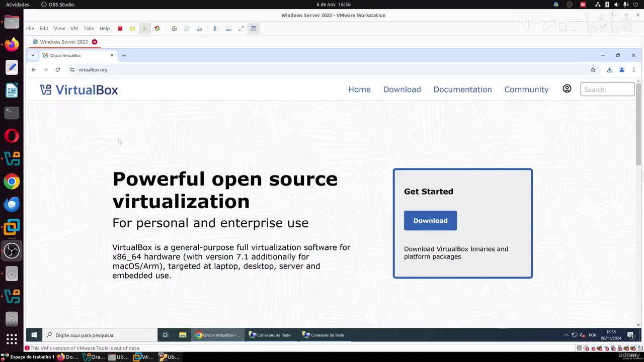Focus the site Search field

607,89
